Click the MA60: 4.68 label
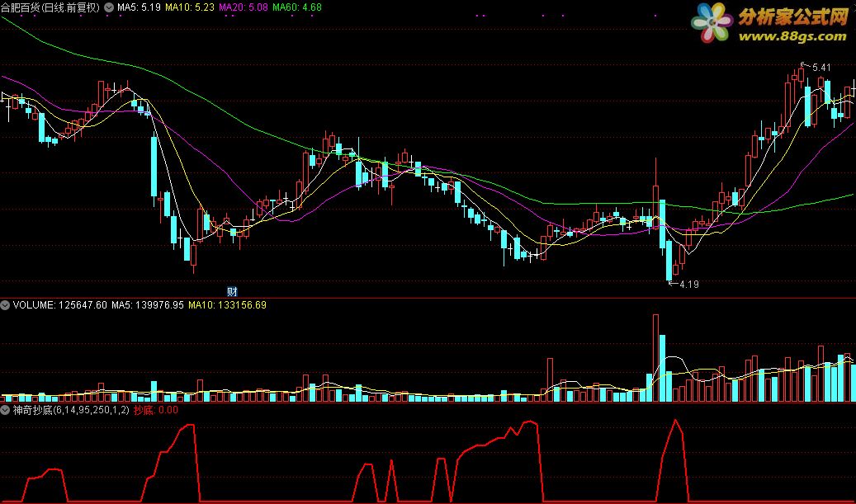 pos(297,7)
